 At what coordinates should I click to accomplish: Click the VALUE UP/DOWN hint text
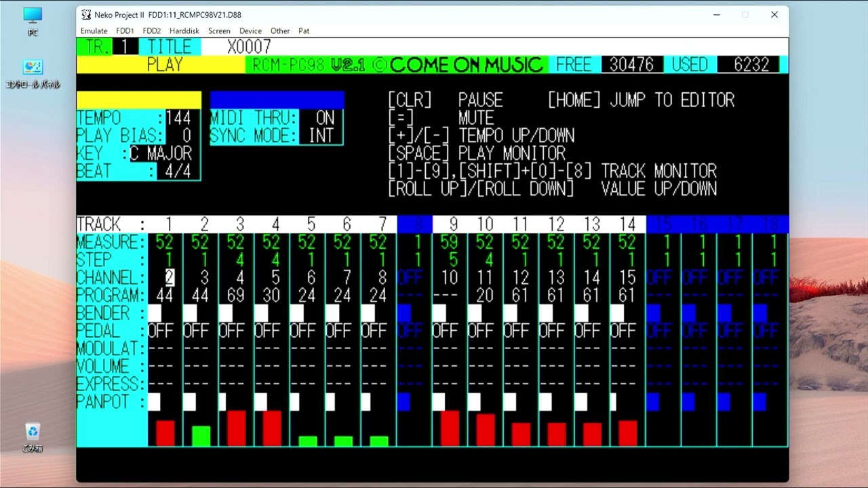(658, 188)
